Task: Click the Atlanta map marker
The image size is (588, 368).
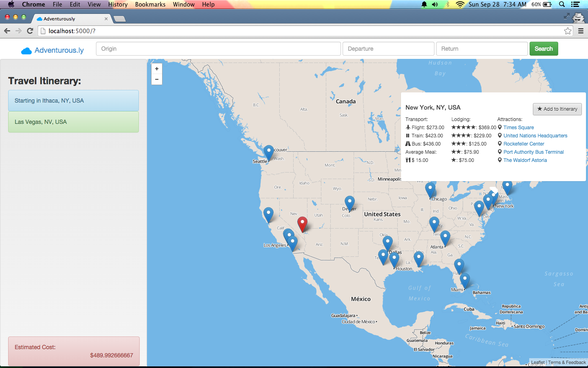Action: tap(445, 239)
